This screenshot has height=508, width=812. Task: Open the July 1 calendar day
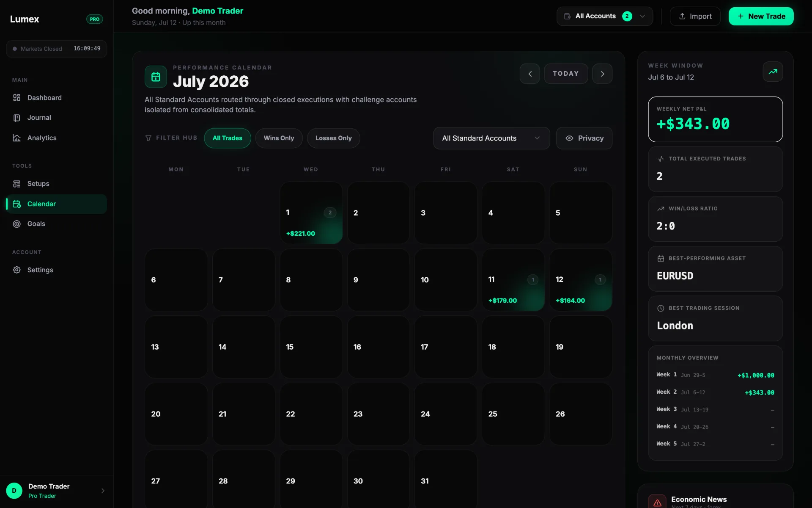click(x=311, y=213)
